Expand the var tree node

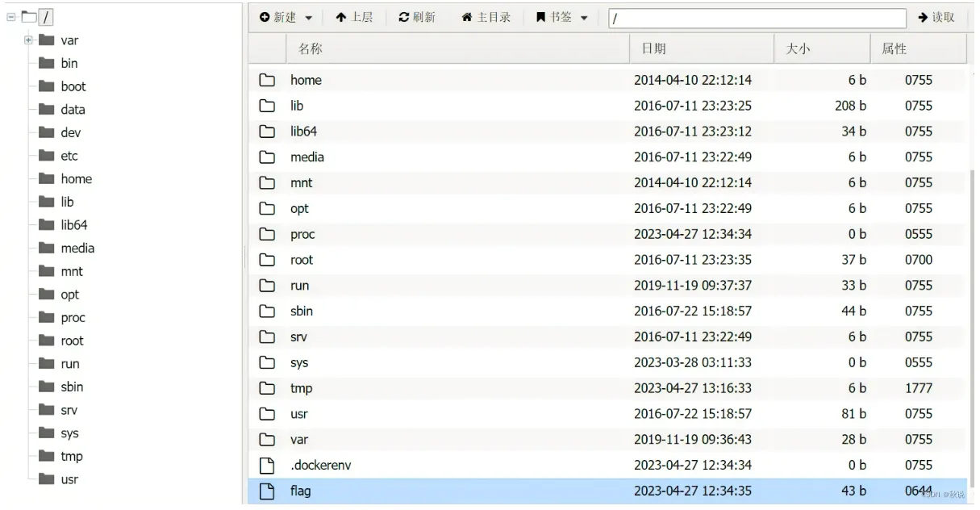pos(29,40)
